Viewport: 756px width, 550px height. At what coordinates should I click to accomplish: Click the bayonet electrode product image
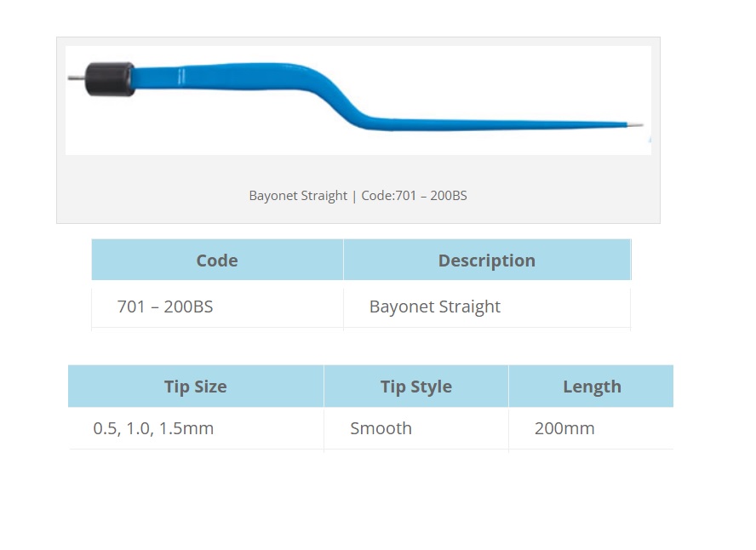tap(358, 100)
